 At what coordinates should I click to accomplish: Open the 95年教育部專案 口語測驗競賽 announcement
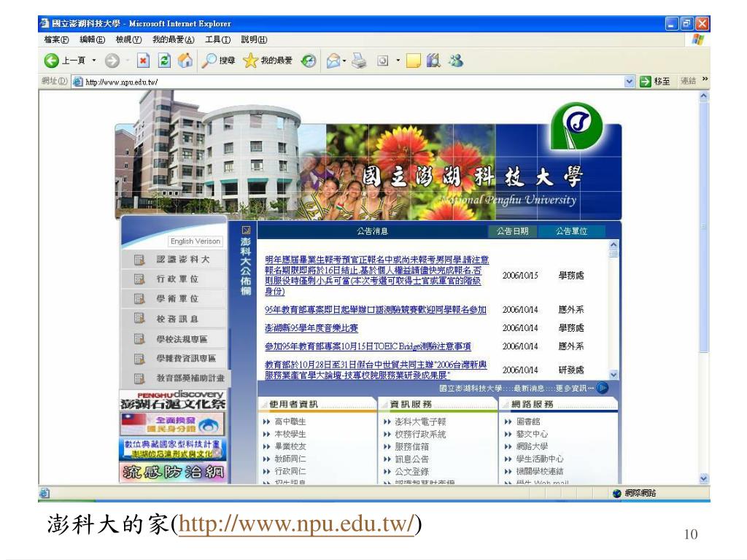376,310
